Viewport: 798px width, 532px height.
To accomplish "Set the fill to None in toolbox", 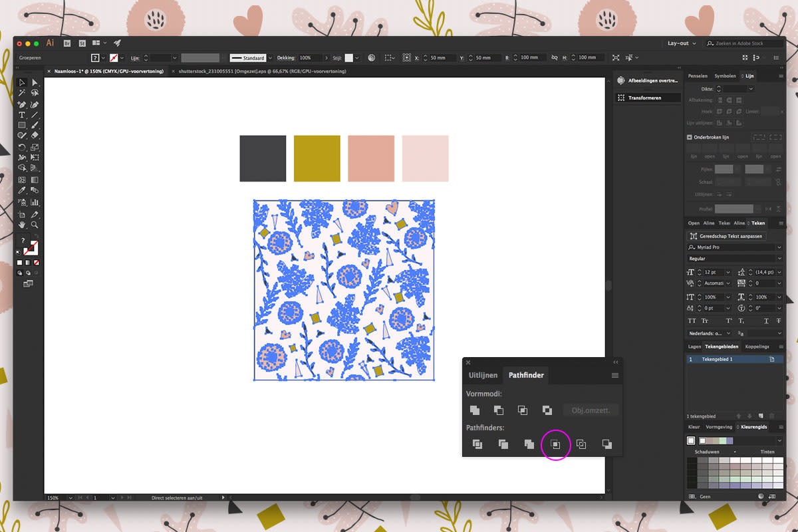I will coord(37,263).
